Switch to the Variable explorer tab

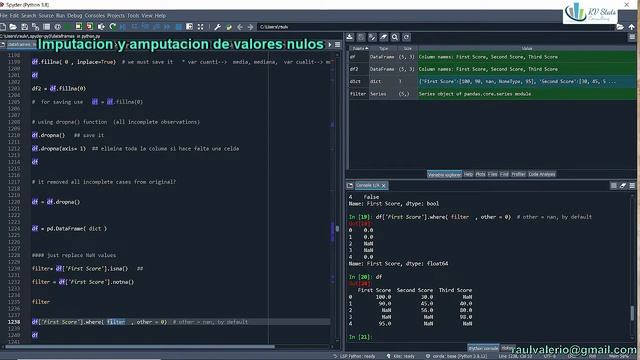(444, 174)
